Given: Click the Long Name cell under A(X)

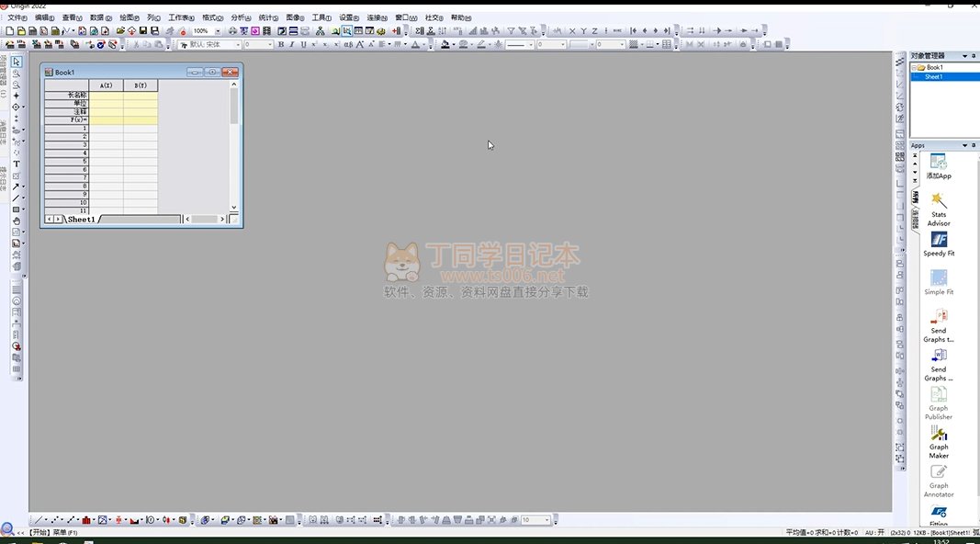Looking at the screenshot, I should coord(107,95).
